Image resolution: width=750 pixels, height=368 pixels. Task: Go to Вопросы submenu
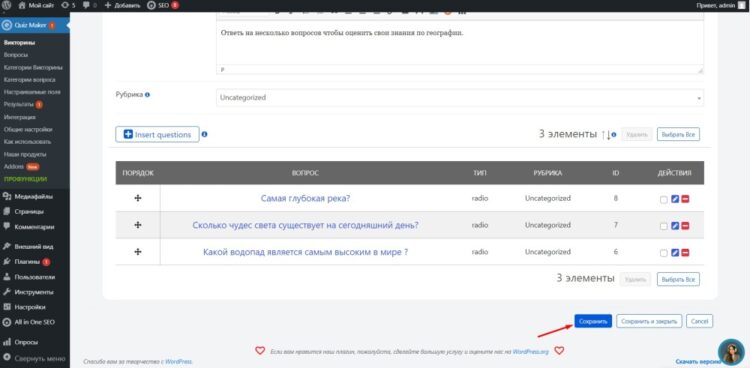coord(16,55)
